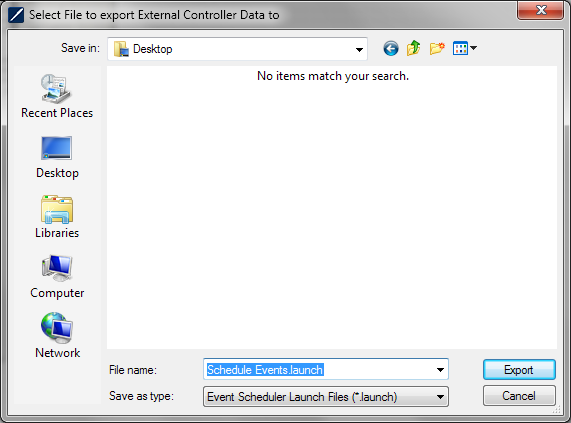Click the Cancel button
The image size is (571, 423).
pos(519,396)
